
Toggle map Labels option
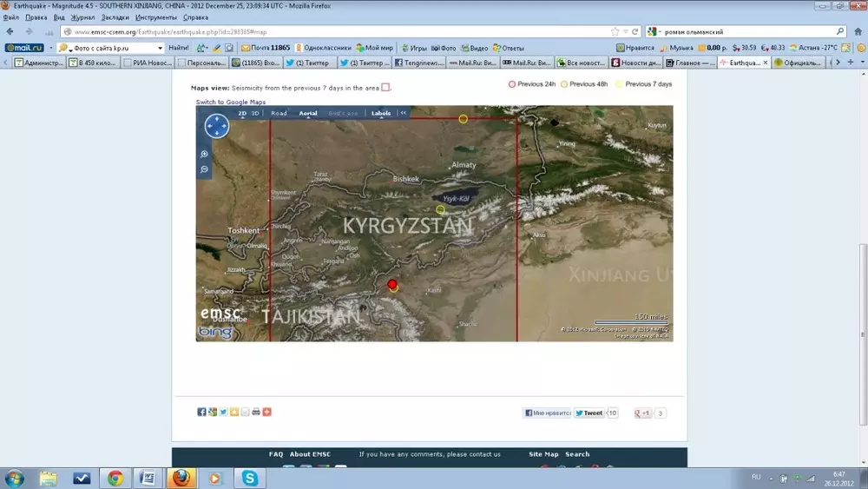381,113
